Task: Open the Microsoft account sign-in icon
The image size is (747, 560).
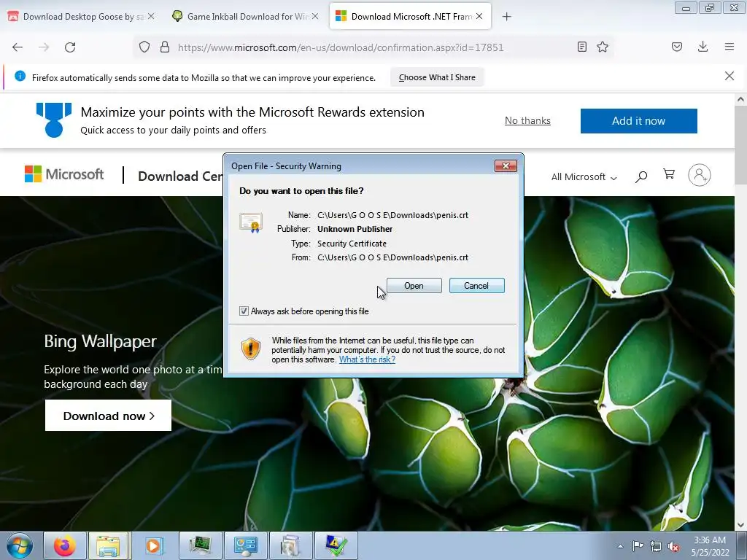Action: [x=700, y=175]
